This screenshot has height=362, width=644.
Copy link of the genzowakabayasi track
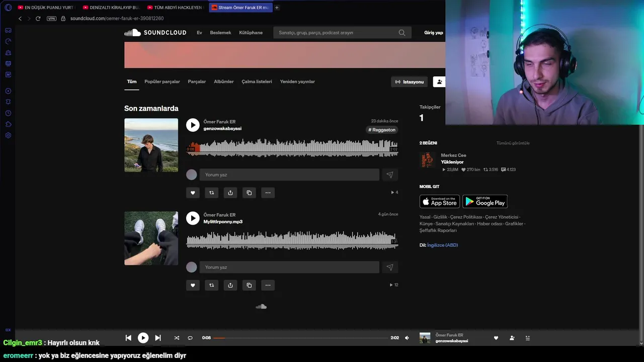pos(249,193)
